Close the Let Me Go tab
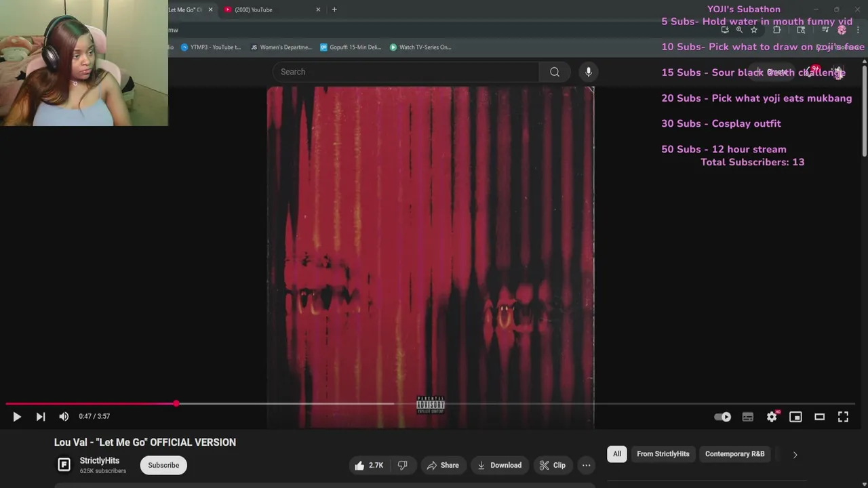The width and height of the screenshot is (868, 488). (210, 9)
